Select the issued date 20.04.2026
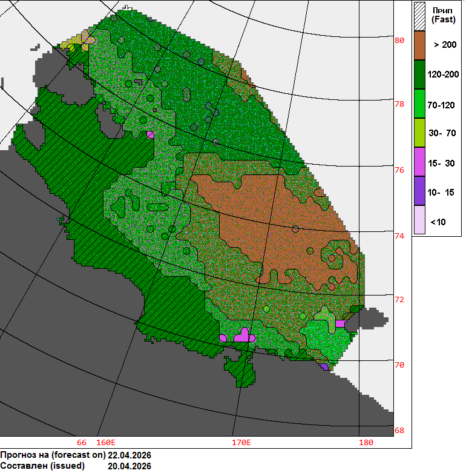 (130, 466)
